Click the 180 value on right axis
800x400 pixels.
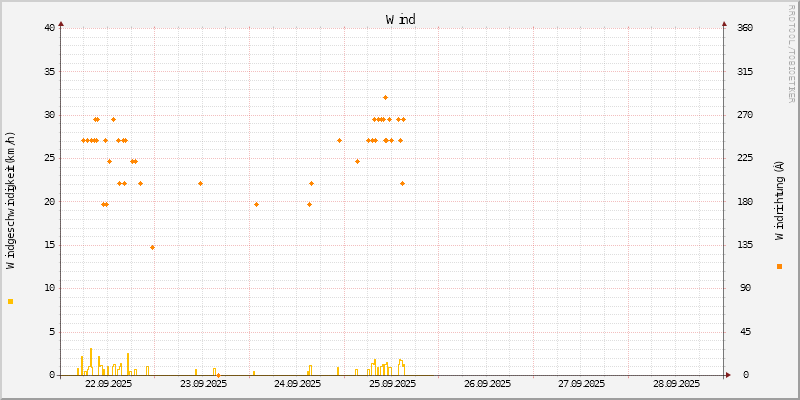coord(744,201)
